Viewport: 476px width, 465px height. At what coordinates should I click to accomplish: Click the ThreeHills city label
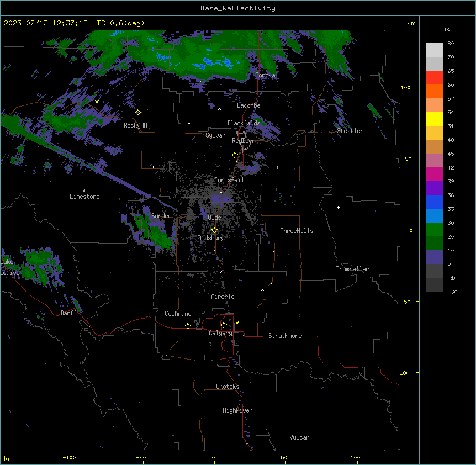[297, 231]
